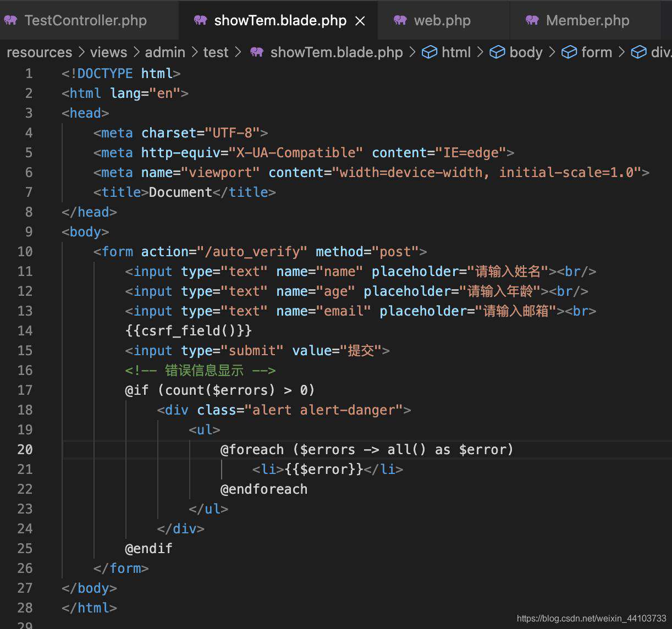This screenshot has height=629, width=672.
Task: Click the closing </form> tag
Action: [x=121, y=569]
